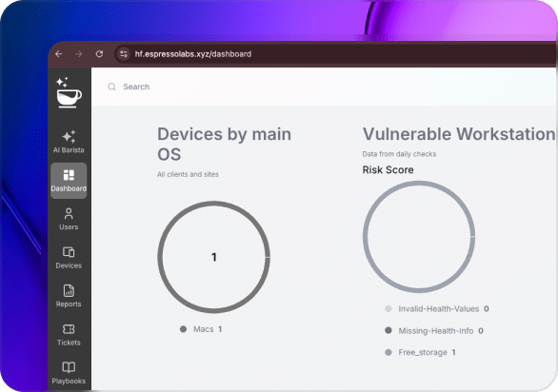
Task: Go to the Devices page
Action: tap(69, 258)
